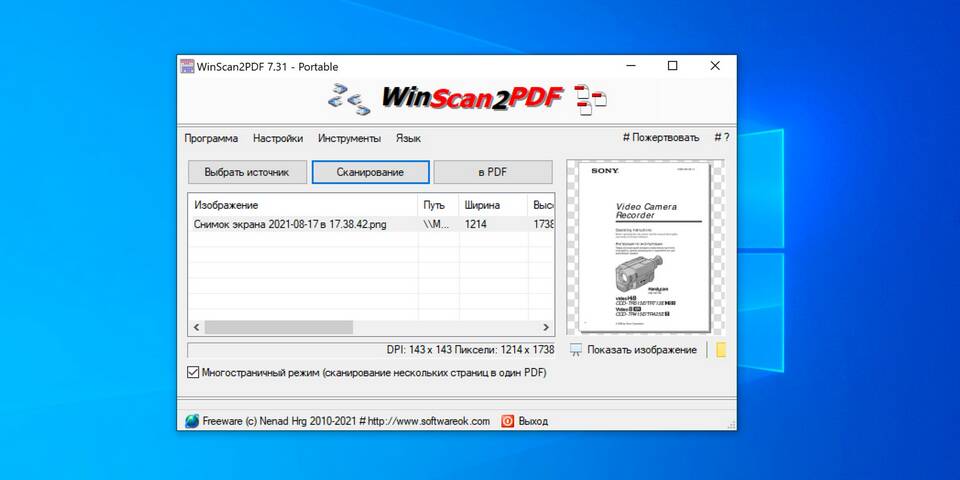Close the WinScan2PDF window
Image resolution: width=960 pixels, height=480 pixels.
coord(714,66)
